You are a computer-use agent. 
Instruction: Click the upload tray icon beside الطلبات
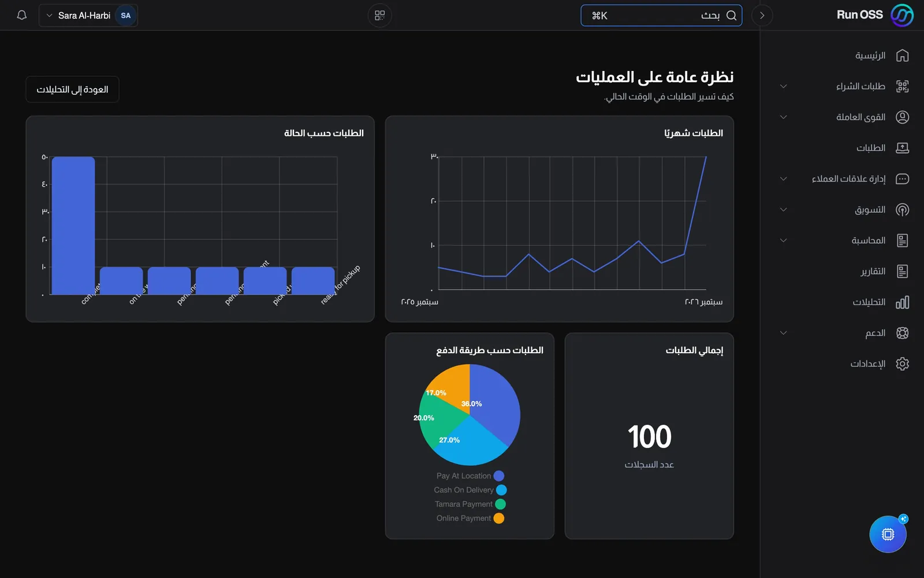pyautogui.click(x=902, y=148)
